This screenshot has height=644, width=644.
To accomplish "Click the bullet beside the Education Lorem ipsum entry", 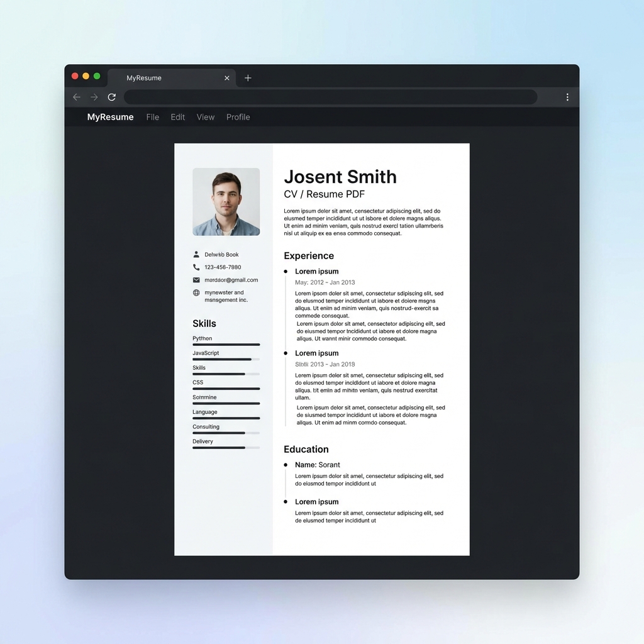I will [x=287, y=502].
